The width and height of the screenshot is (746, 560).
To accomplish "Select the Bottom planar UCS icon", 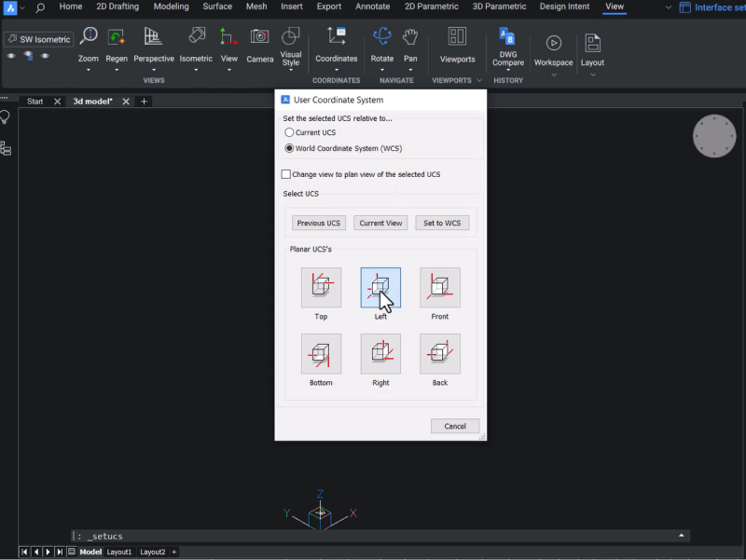I will pyautogui.click(x=321, y=354).
